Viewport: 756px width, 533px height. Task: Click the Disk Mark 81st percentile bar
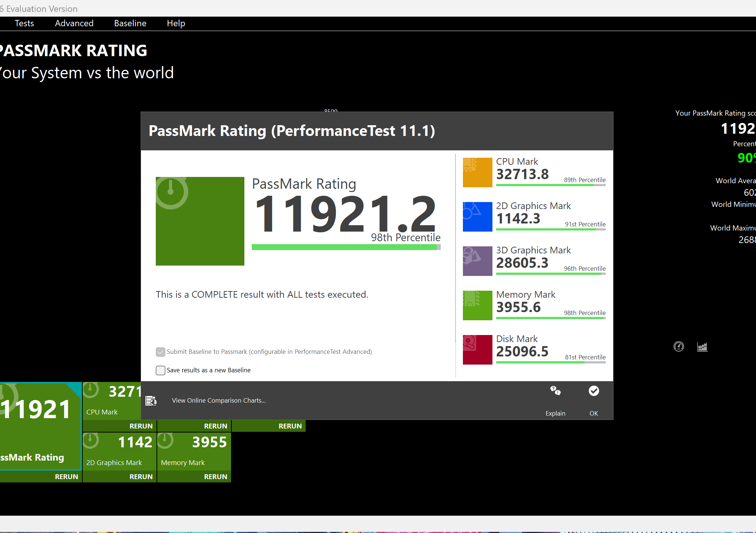[551, 362]
